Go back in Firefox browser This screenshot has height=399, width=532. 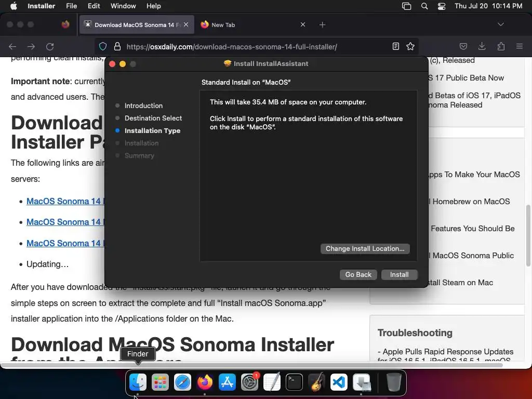[12, 46]
